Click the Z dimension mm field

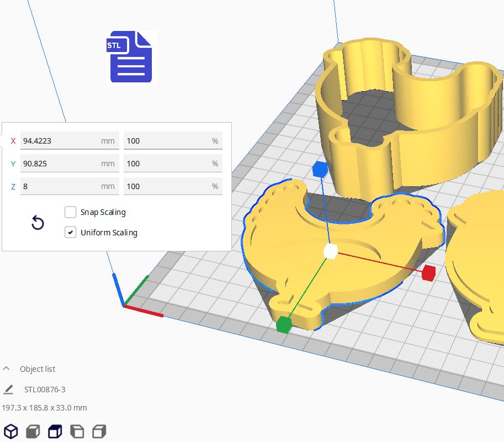[x=61, y=186]
